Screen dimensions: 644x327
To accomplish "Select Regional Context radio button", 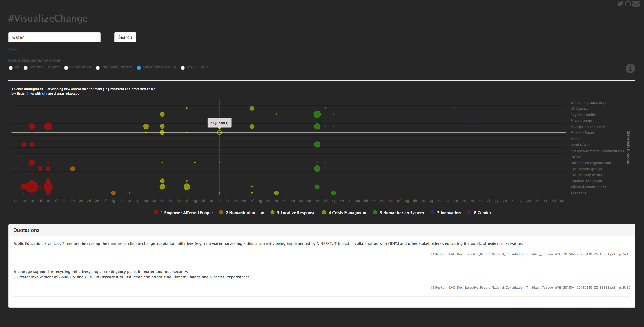I will click(98, 68).
